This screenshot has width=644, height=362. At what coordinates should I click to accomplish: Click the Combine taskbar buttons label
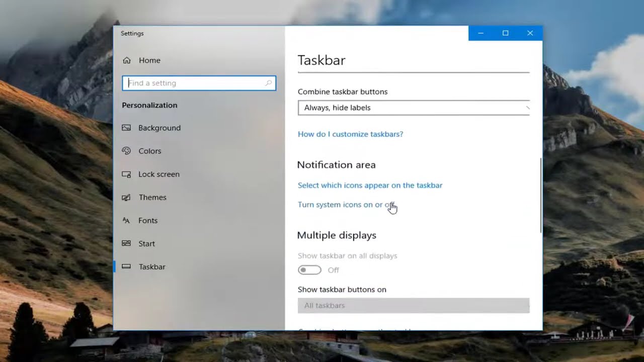[343, 92]
